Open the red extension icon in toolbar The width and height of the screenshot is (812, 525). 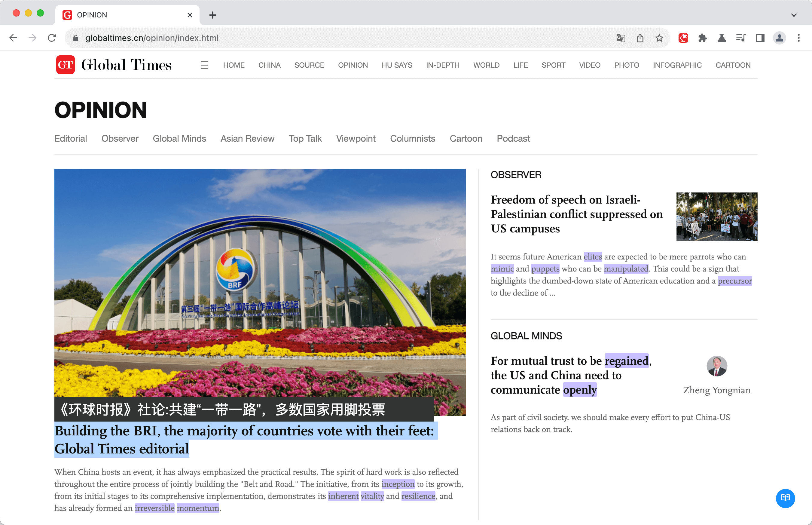(x=683, y=38)
